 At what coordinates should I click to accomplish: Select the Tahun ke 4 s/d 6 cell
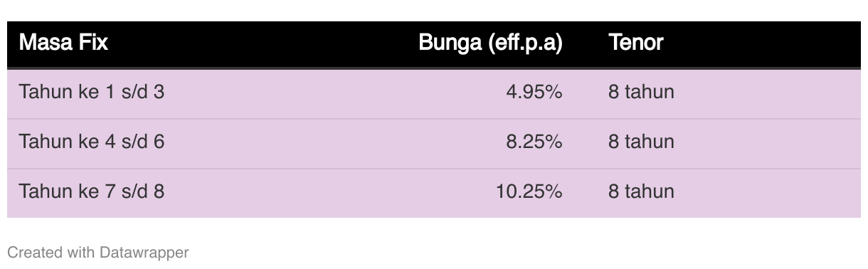pyautogui.click(x=92, y=142)
